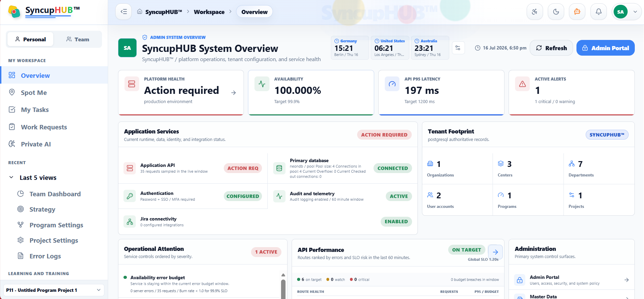Click the ACTION REQUIRED badge in Application Services
The height and width of the screenshot is (299, 644).
[x=384, y=135]
